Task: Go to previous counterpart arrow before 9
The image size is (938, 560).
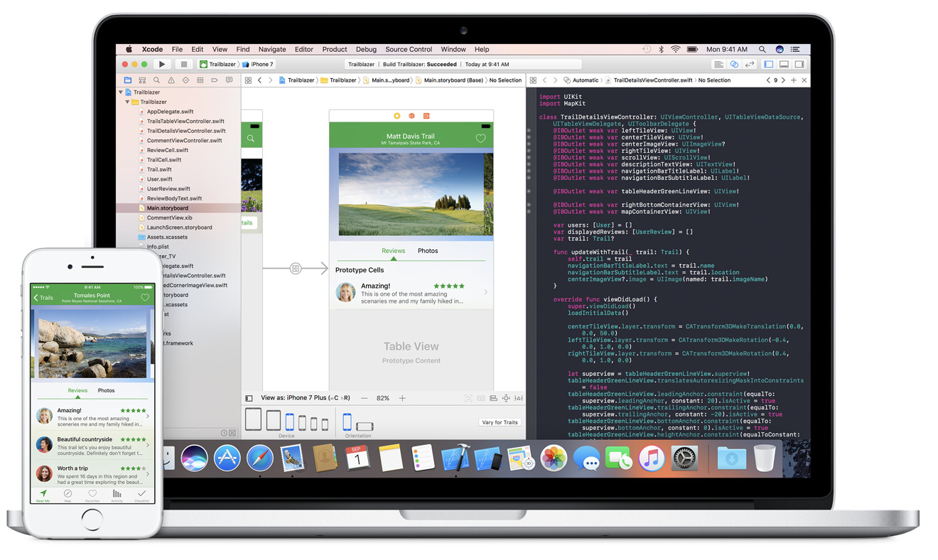Action: [x=768, y=80]
